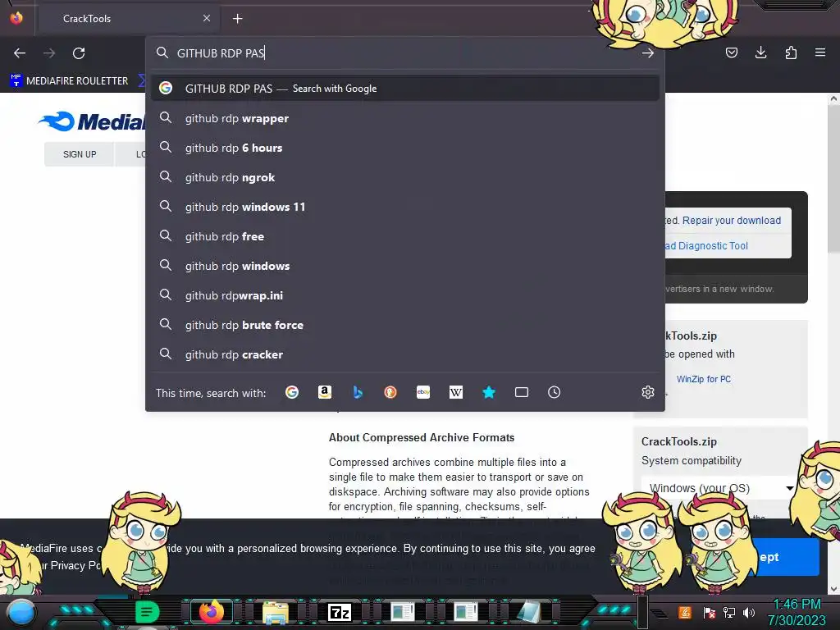Search this time with DuckDuckGo icon

(390, 392)
